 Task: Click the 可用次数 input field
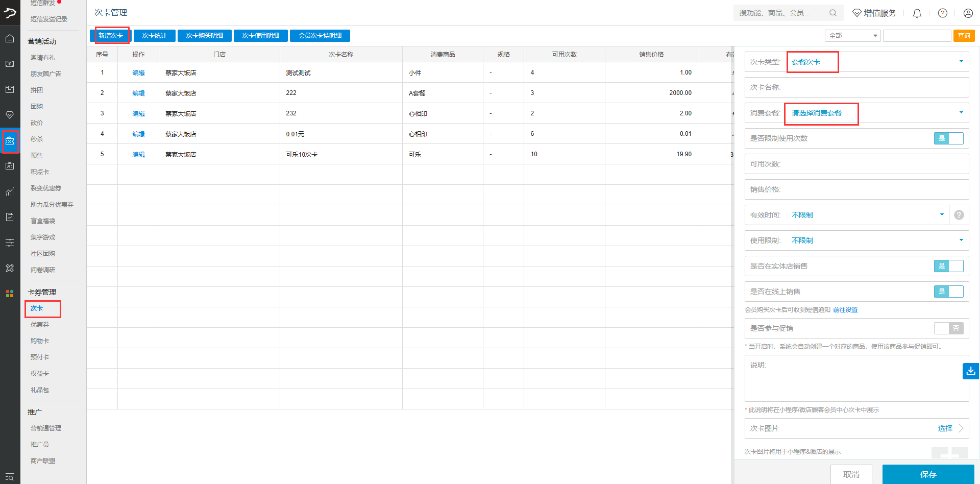coord(856,164)
